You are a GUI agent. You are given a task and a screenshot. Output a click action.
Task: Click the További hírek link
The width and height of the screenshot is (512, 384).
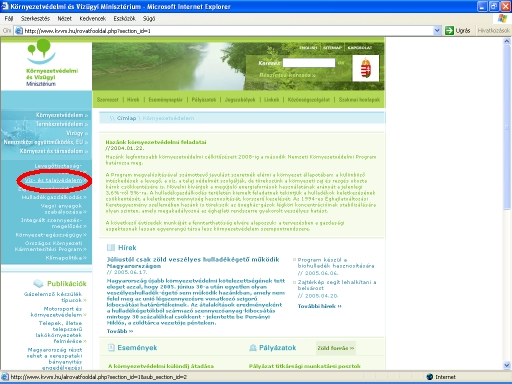tap(320, 306)
